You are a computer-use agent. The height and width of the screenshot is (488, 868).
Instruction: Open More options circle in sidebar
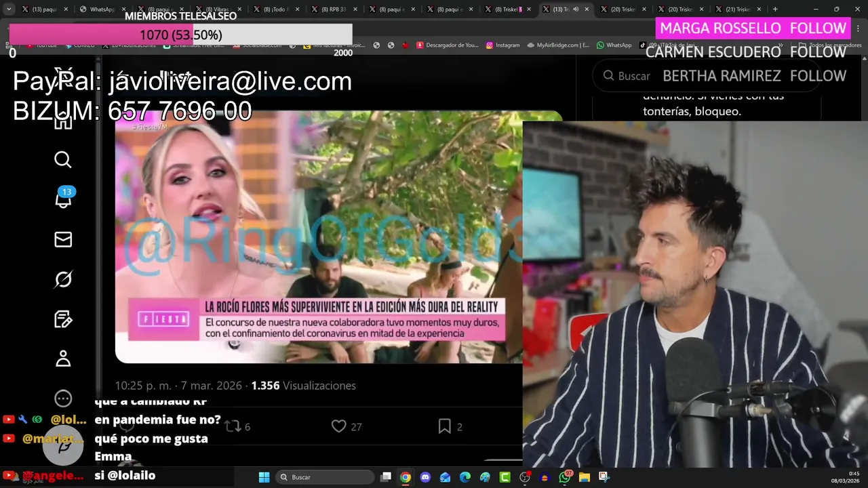point(63,399)
